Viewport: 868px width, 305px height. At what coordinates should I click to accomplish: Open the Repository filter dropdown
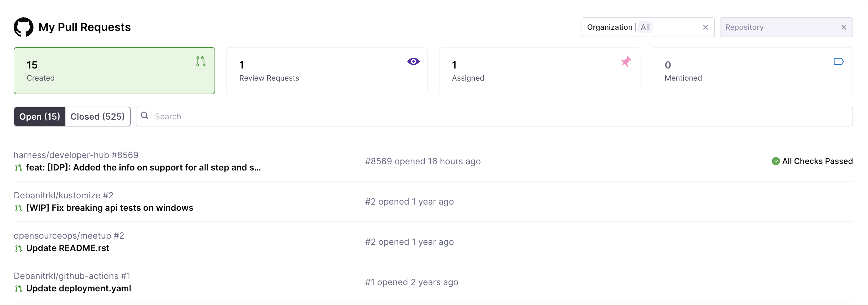(778, 27)
